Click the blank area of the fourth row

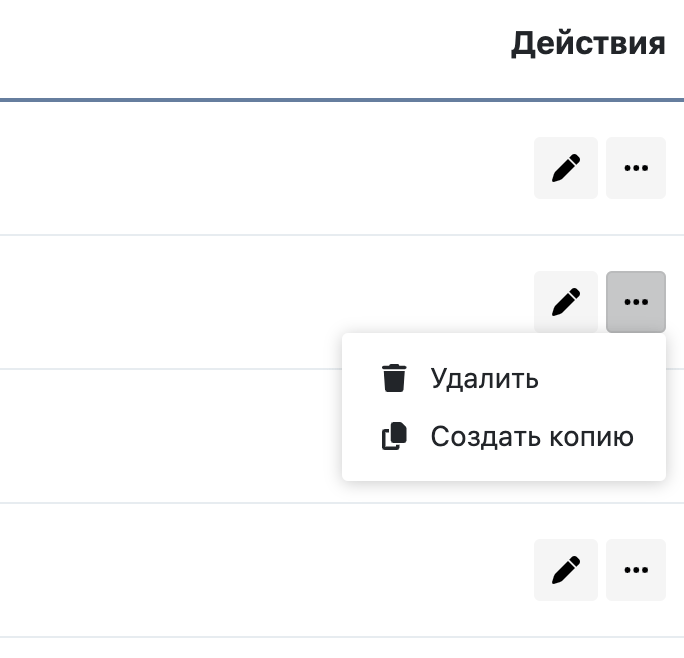(250, 570)
